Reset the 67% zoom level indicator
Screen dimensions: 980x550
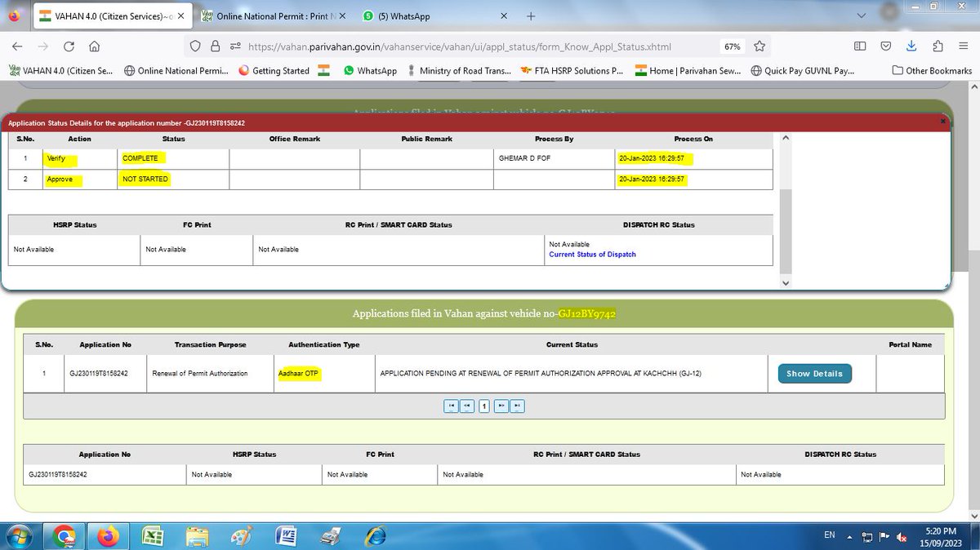732,47
